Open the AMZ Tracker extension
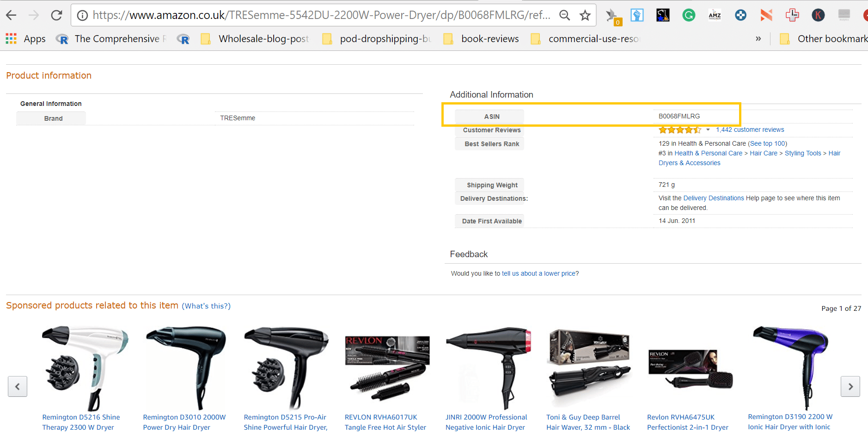868x432 pixels. (715, 15)
